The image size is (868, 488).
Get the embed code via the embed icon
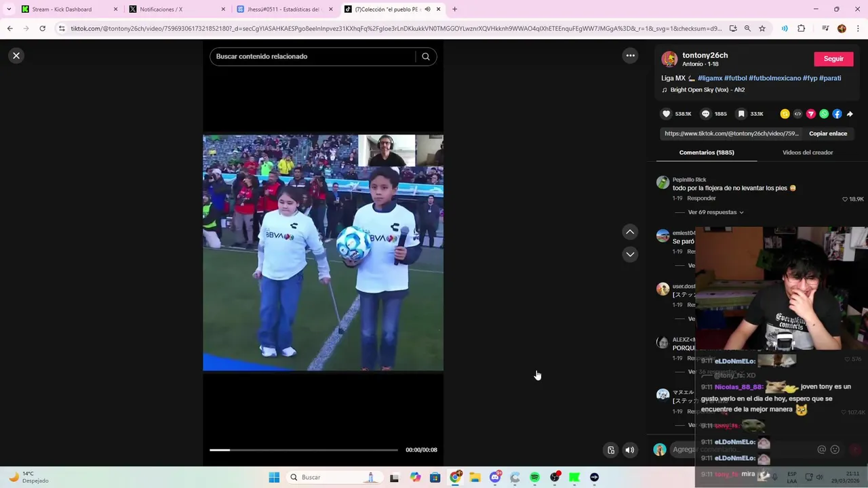pos(797,114)
